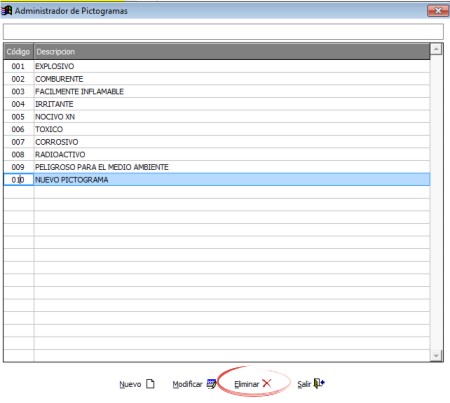Viewport: 450px width, 403px height.
Task: Click the application icon in title bar
Action: (x=7, y=10)
